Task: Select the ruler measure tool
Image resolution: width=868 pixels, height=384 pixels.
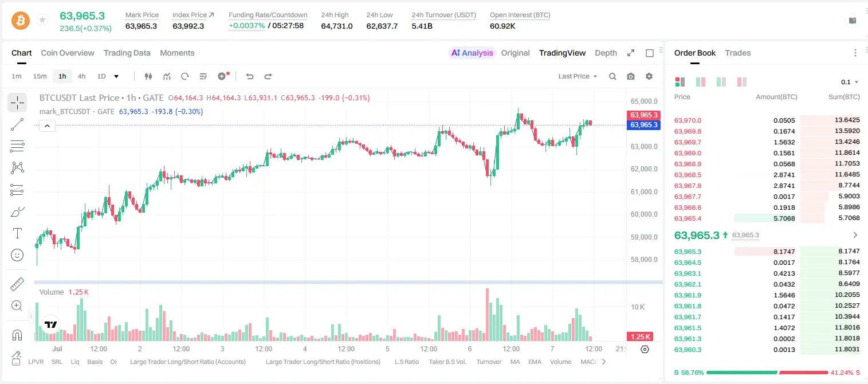Action: tap(17, 284)
